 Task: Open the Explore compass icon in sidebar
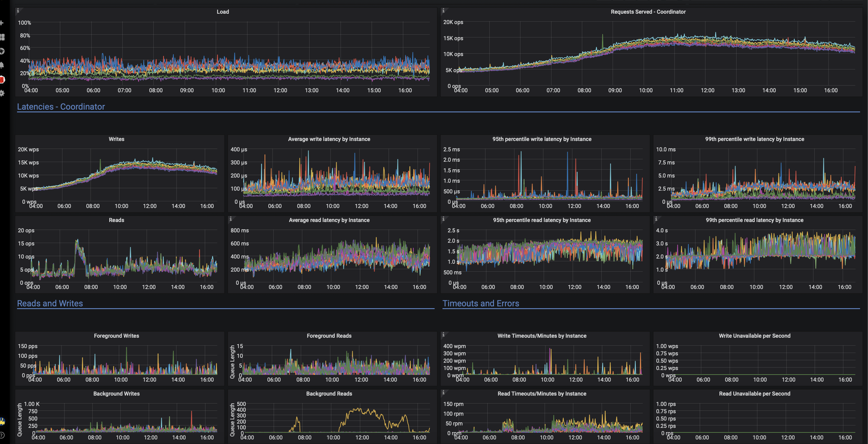point(2,51)
